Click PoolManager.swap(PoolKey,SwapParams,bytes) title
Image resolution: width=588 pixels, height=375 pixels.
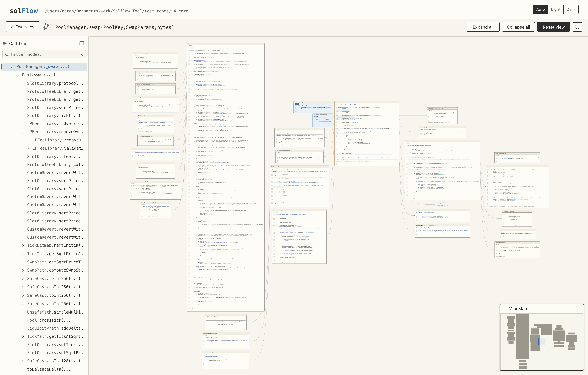[115, 27]
